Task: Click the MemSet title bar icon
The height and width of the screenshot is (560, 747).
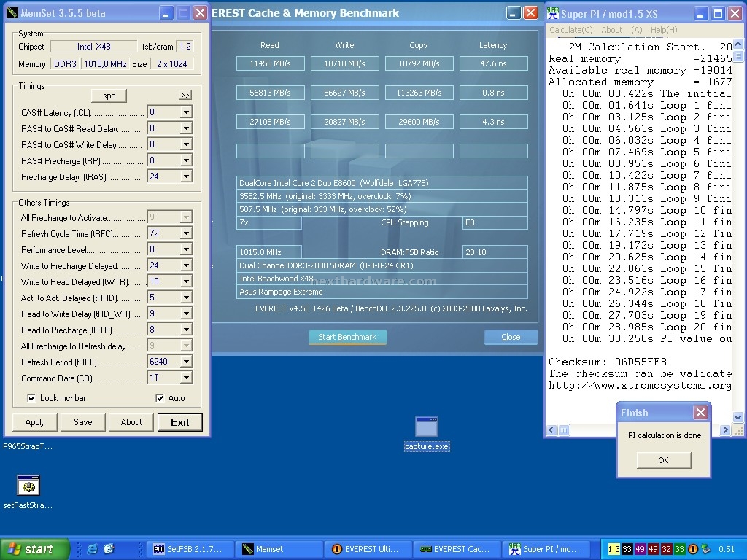Action: (12, 13)
